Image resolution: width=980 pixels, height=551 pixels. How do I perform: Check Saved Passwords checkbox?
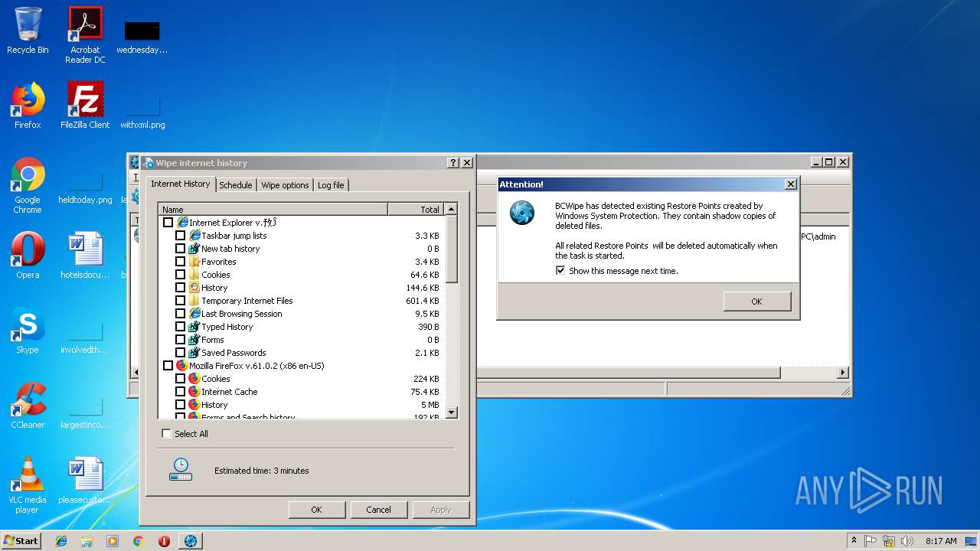181,352
